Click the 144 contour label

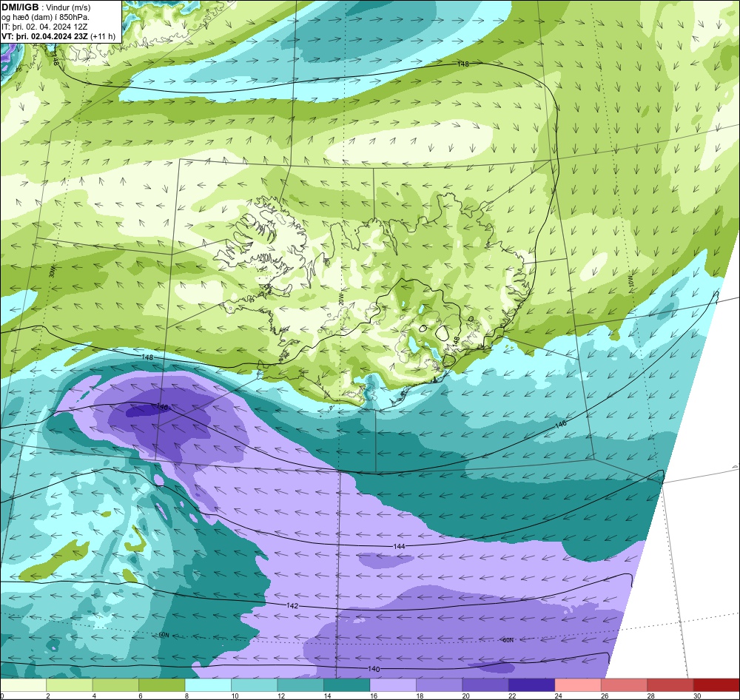(399, 546)
